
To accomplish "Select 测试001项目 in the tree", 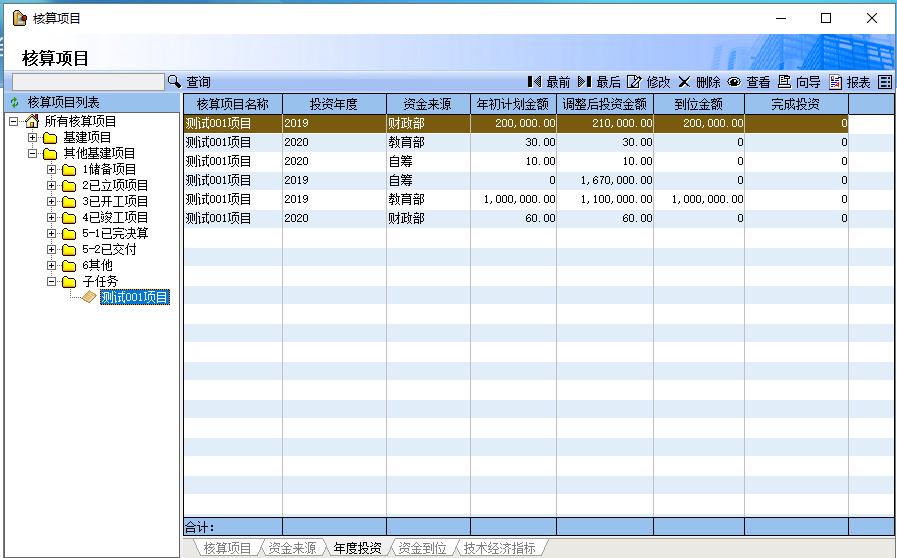I will tap(134, 297).
